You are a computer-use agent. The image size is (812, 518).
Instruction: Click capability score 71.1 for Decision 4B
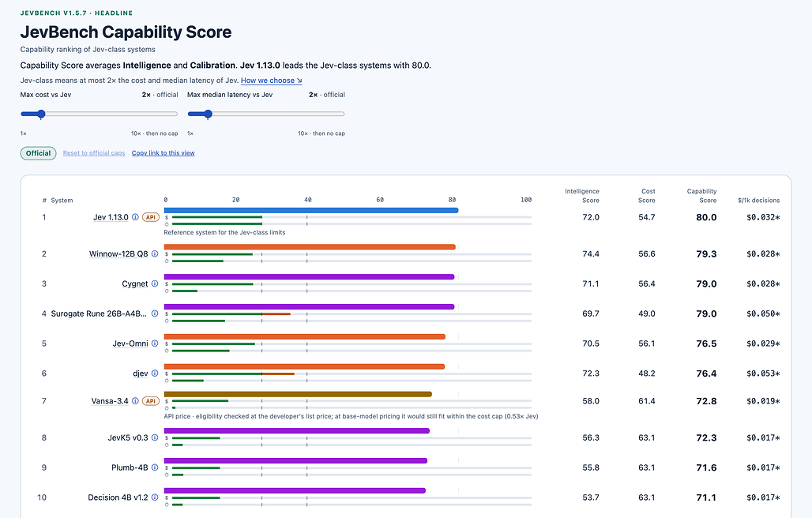706,497
